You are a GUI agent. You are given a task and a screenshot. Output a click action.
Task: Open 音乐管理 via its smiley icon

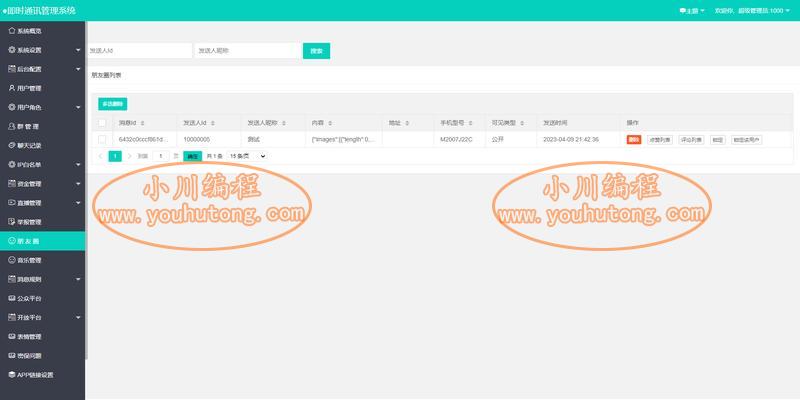[x=12, y=260]
